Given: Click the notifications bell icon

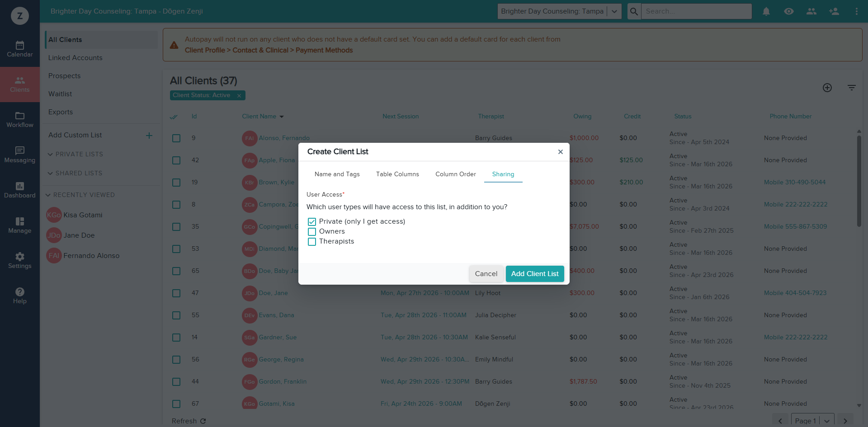Looking at the screenshot, I should [766, 11].
